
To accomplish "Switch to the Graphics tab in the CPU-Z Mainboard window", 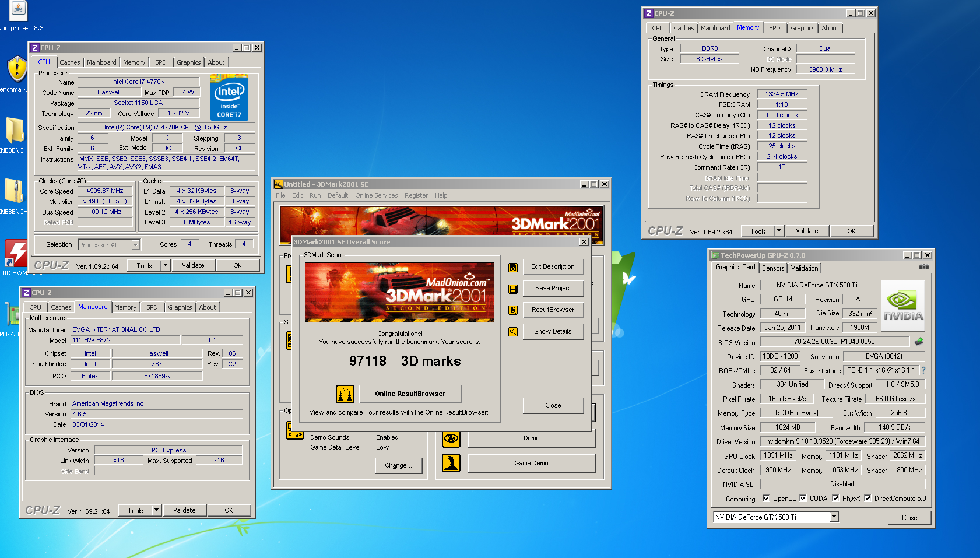I will point(180,307).
